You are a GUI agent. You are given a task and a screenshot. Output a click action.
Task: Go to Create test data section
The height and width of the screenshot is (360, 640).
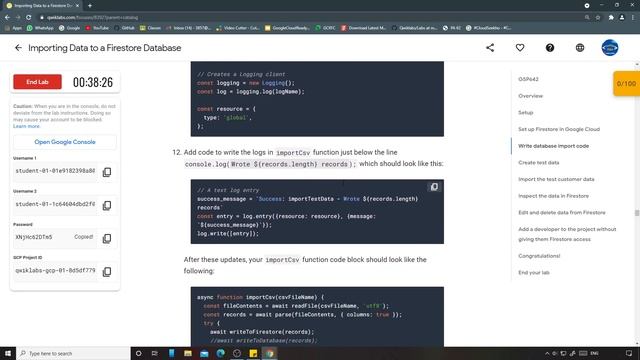[x=539, y=162]
